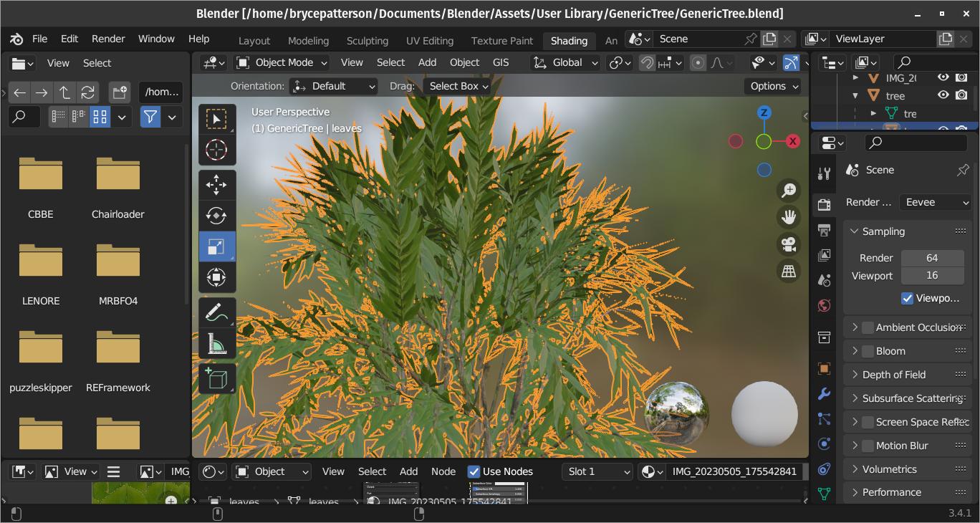The image size is (980, 523).
Task: Open the Global transform orientation dropdown
Action: click(x=565, y=62)
